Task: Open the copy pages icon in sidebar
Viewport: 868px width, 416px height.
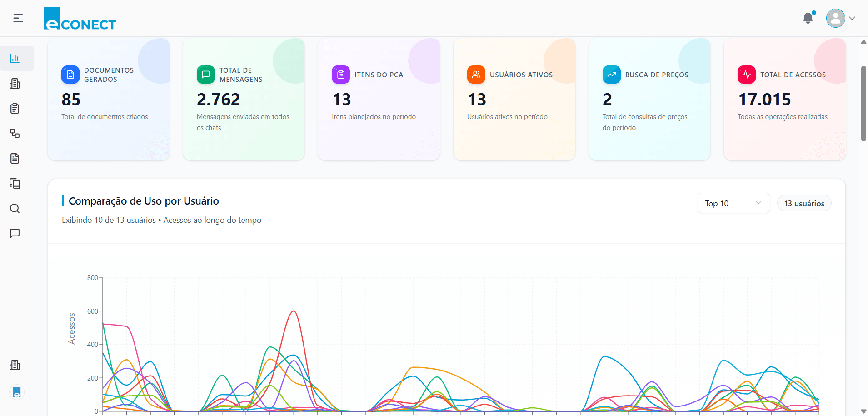Action: (15, 184)
